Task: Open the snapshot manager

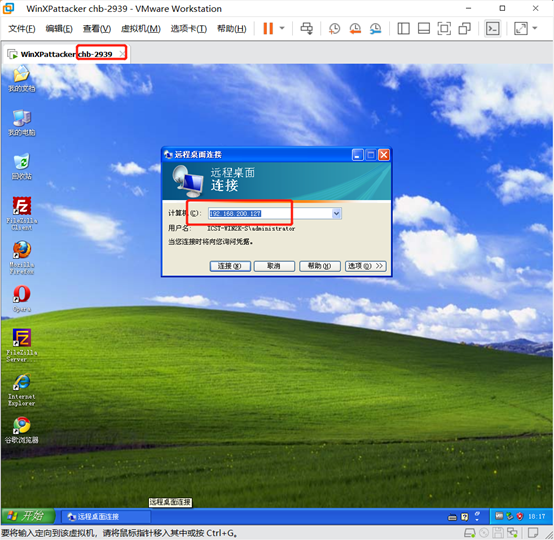Action: [x=376, y=28]
